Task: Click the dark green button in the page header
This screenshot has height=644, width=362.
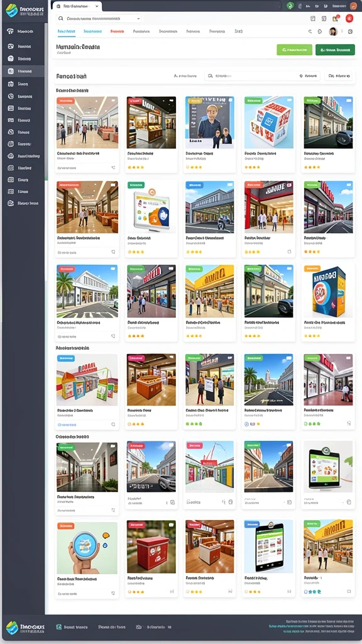Action: pos(335,50)
